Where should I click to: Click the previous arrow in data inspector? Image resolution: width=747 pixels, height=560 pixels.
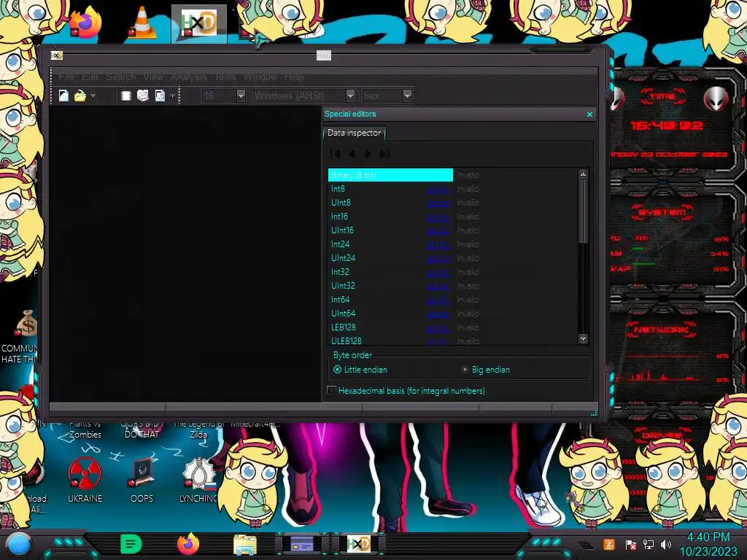coord(352,154)
